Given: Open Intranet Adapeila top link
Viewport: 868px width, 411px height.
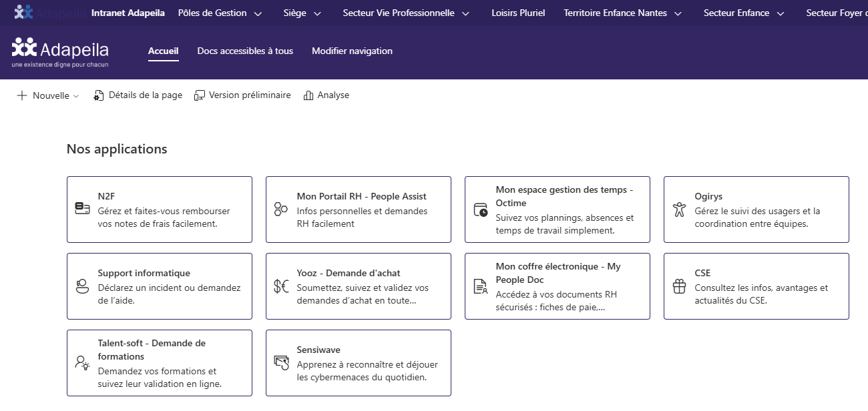Looking at the screenshot, I should coord(128,13).
